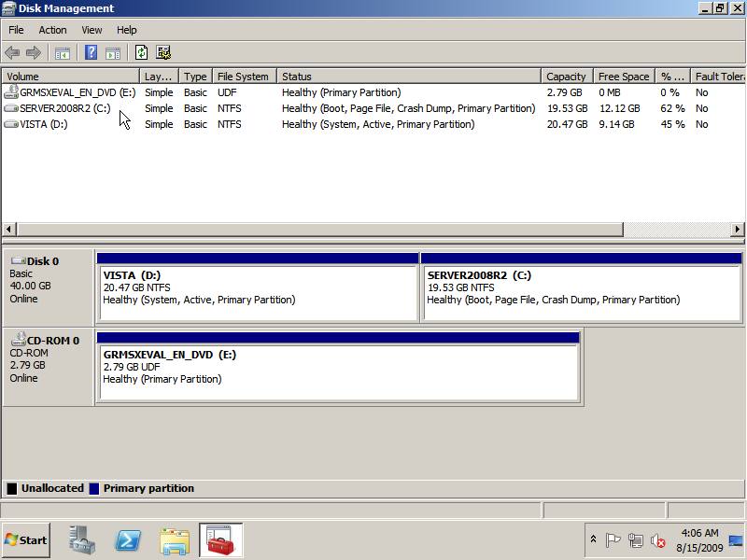Click the 19.53 GB capacity cell
The image size is (747, 560).
coord(567,108)
